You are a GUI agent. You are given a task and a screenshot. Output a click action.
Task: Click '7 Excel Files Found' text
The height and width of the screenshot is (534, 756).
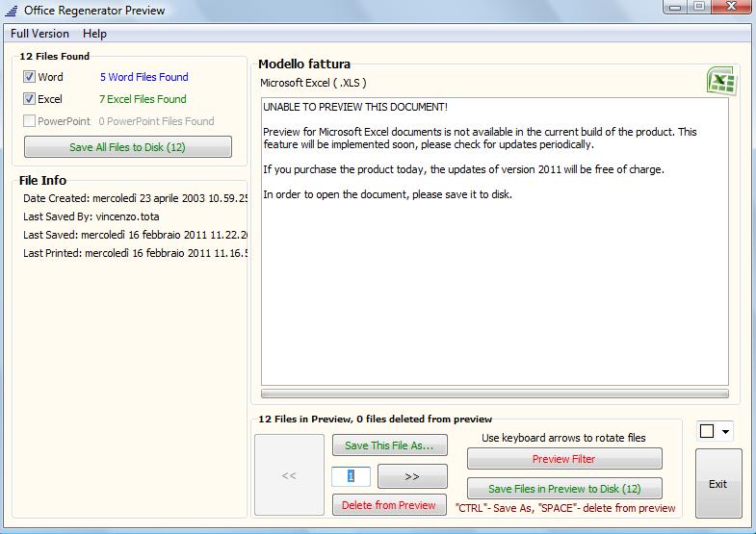coord(143,99)
